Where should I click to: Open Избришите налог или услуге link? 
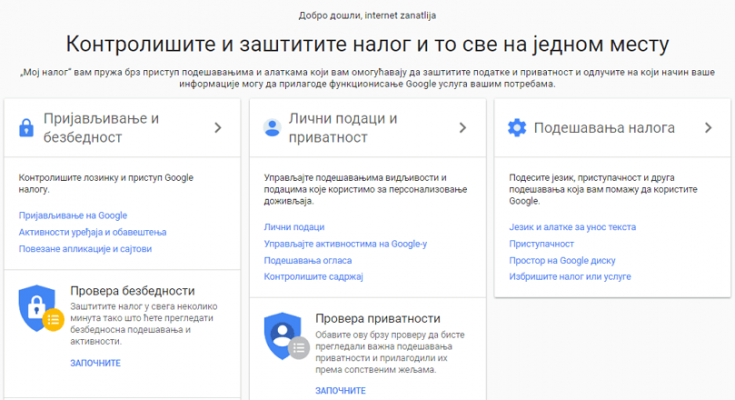pos(570,277)
